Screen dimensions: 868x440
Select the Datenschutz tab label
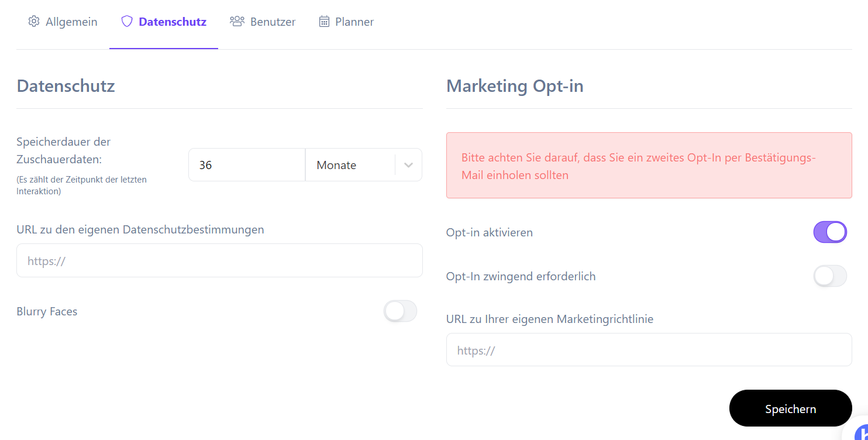click(173, 22)
